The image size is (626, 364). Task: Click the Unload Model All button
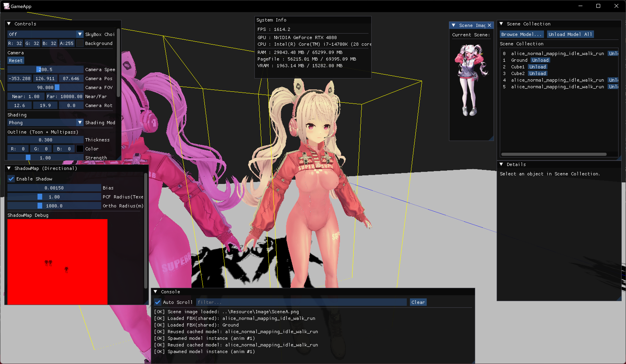point(570,34)
